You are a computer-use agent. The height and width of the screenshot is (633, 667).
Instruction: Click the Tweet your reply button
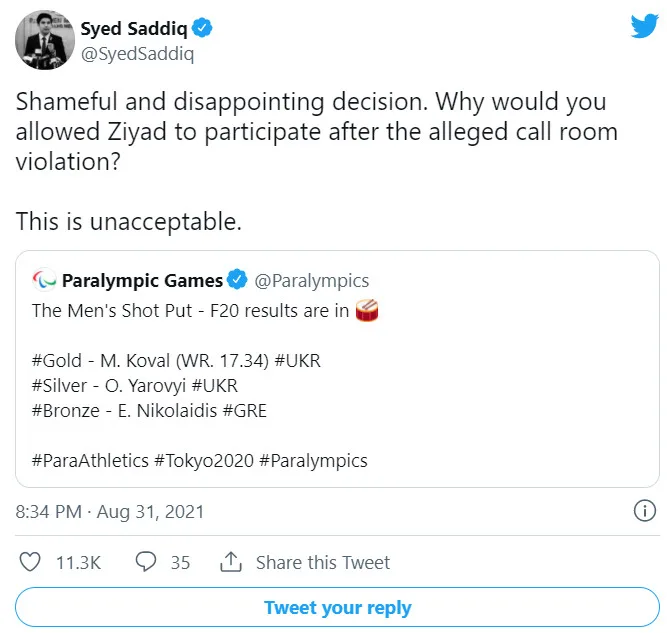[x=337, y=608]
